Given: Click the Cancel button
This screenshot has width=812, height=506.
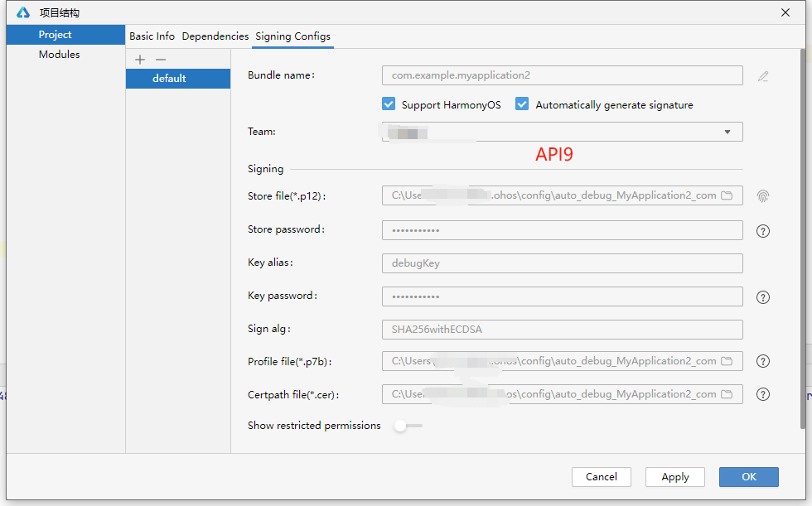Looking at the screenshot, I should tap(602, 477).
